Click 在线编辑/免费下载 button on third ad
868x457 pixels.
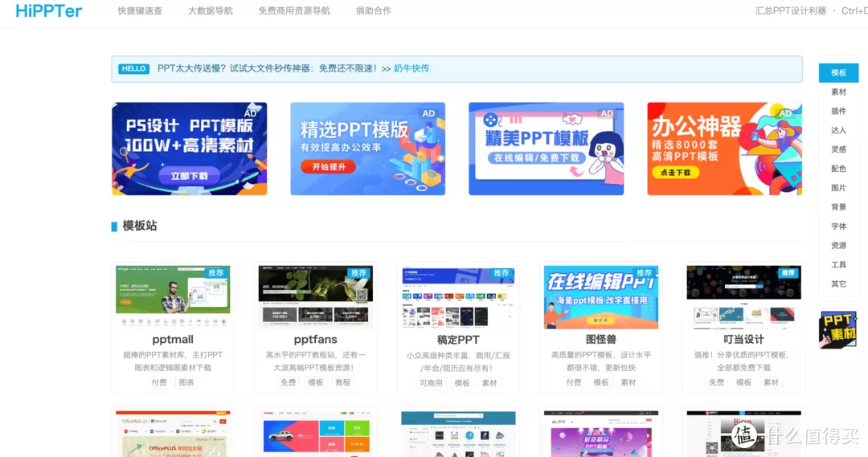(536, 157)
